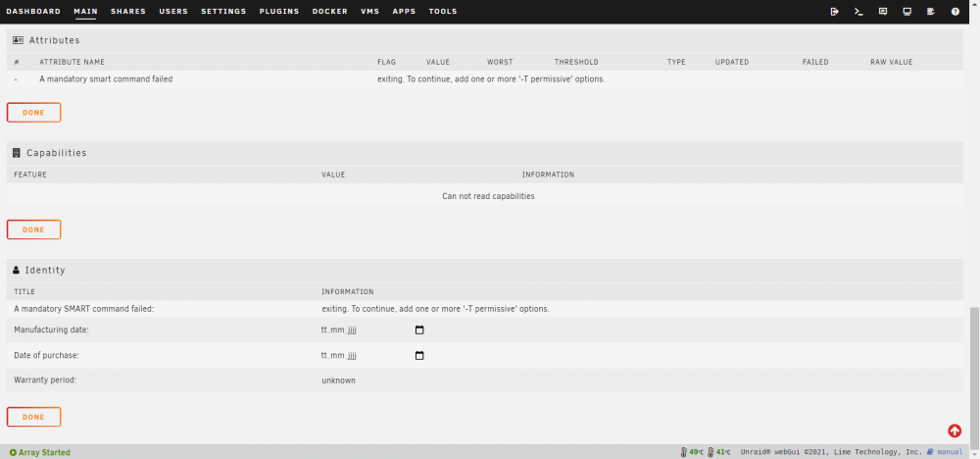Click the Array Started status icon
This screenshot has width=980, height=459.
tap(13, 452)
